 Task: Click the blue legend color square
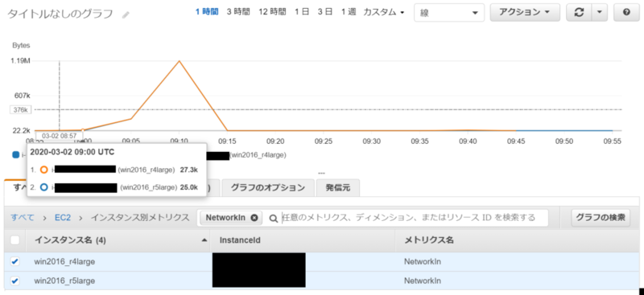pos(16,154)
